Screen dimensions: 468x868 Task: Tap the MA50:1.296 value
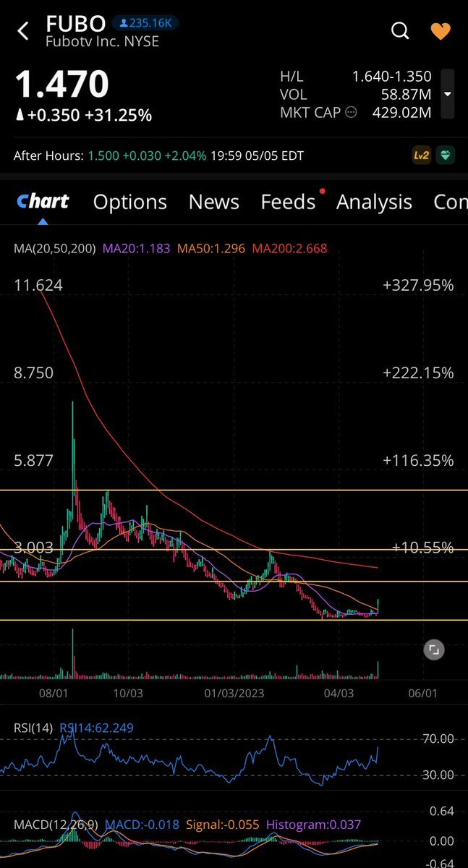(x=211, y=248)
